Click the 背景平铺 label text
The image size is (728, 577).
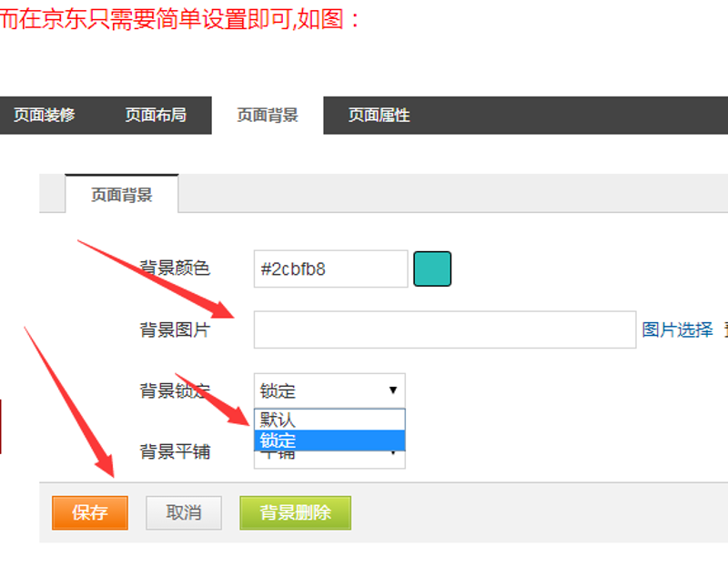point(175,451)
